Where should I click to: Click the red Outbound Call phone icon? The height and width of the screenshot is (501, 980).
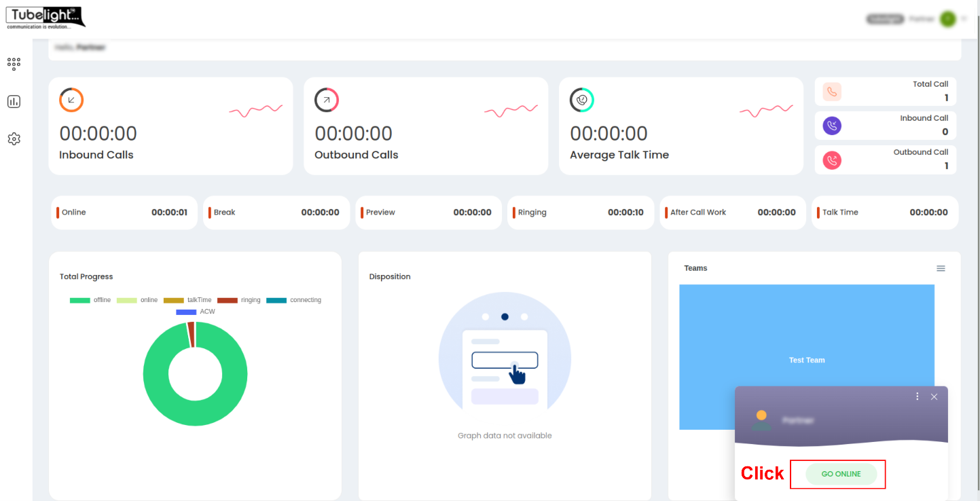[x=832, y=160]
